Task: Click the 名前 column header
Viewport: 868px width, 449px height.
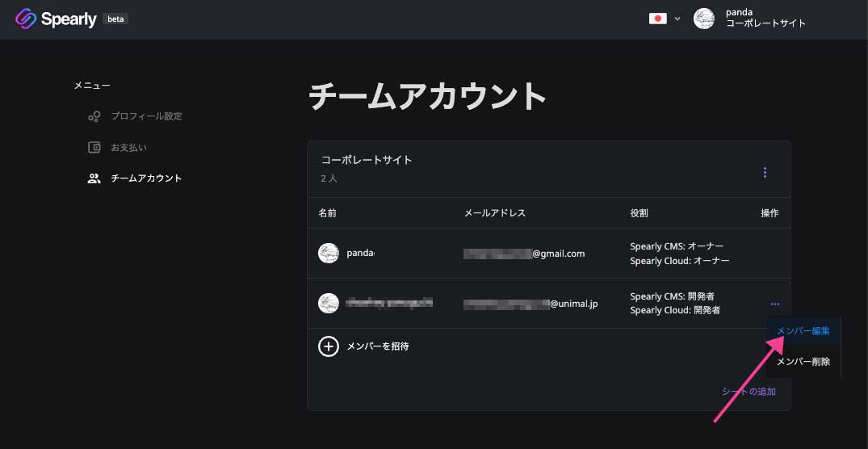Action: [x=327, y=213]
